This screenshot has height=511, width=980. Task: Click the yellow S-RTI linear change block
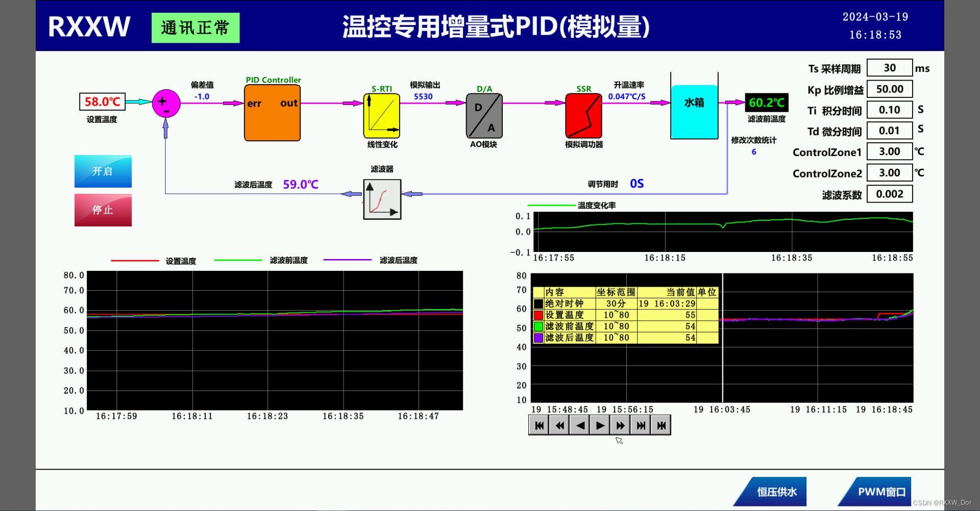tap(381, 116)
